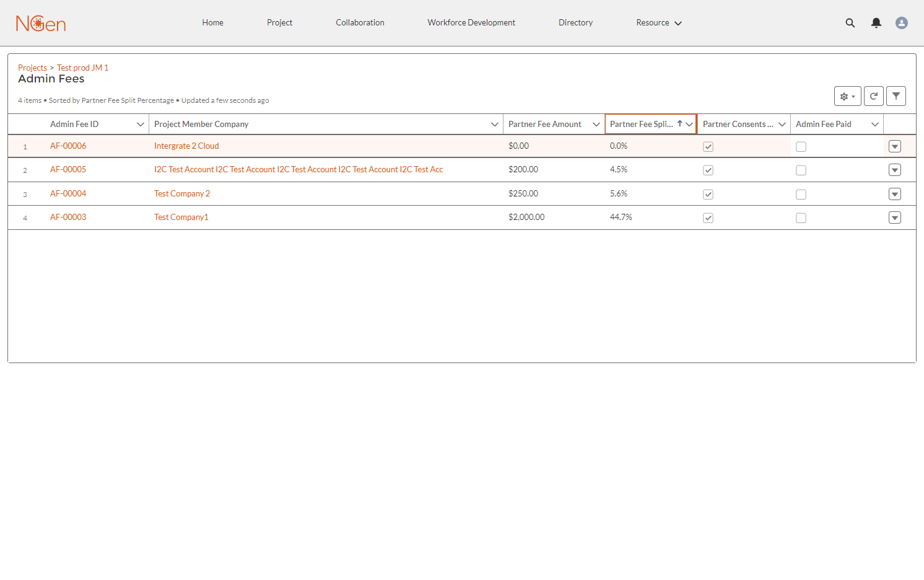Open row actions for AF-00003
Screen dimensions: 924x580
click(x=895, y=217)
